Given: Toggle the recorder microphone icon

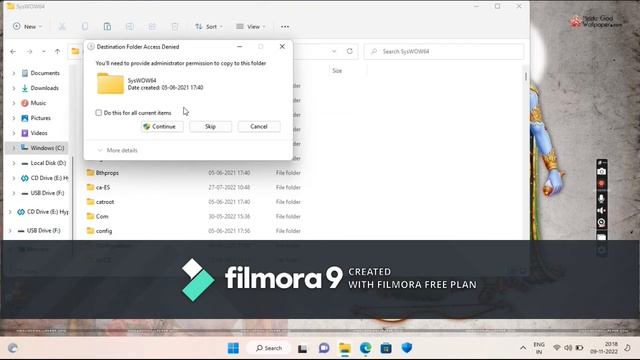Looking at the screenshot, I should click(x=602, y=198).
